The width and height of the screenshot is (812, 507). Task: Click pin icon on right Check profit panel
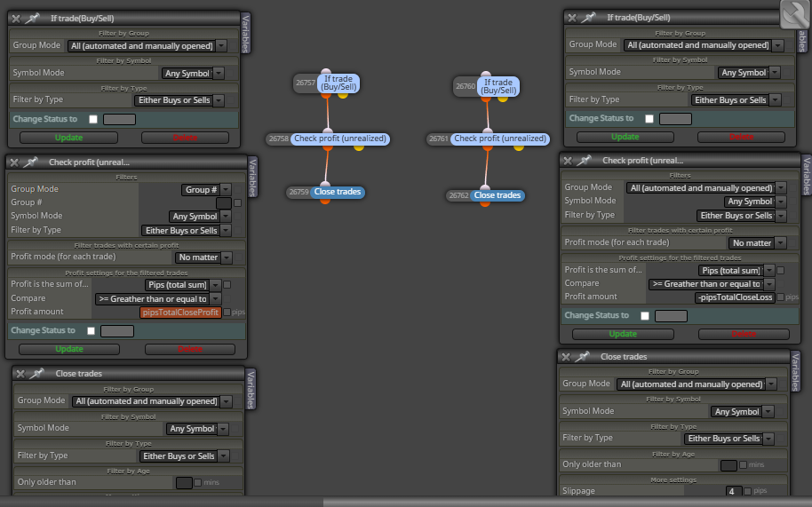click(x=585, y=161)
